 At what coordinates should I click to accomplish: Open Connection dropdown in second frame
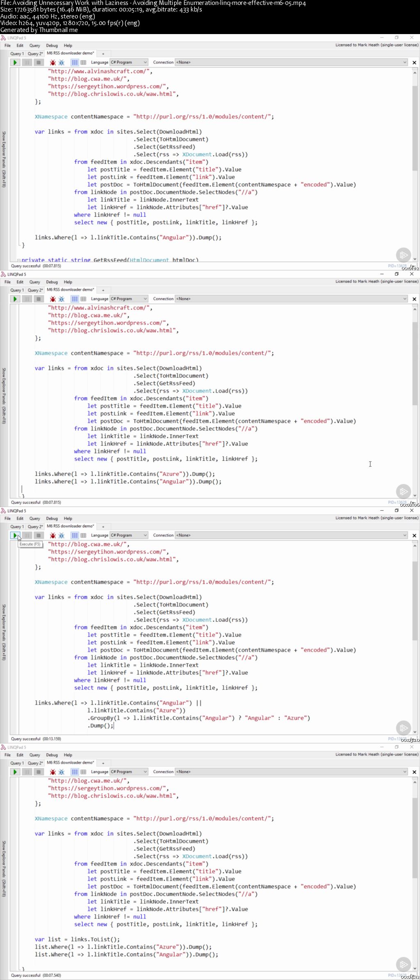tap(291, 299)
